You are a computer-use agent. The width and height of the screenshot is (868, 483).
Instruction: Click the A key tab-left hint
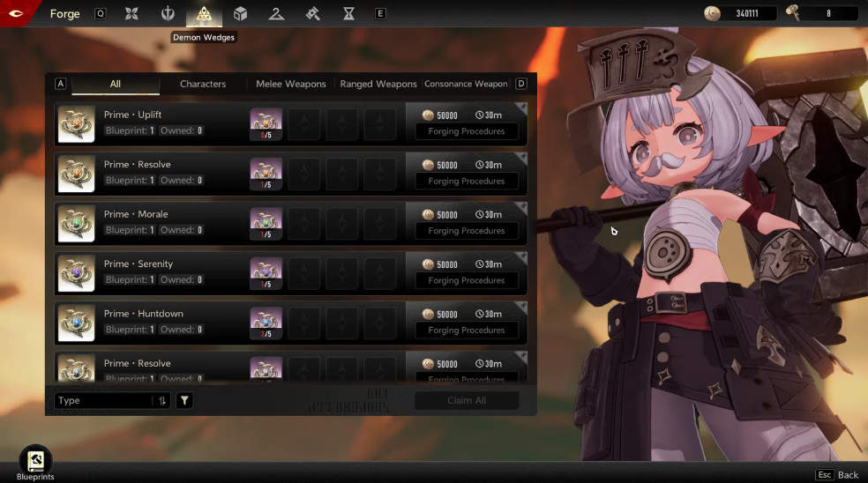pos(60,84)
